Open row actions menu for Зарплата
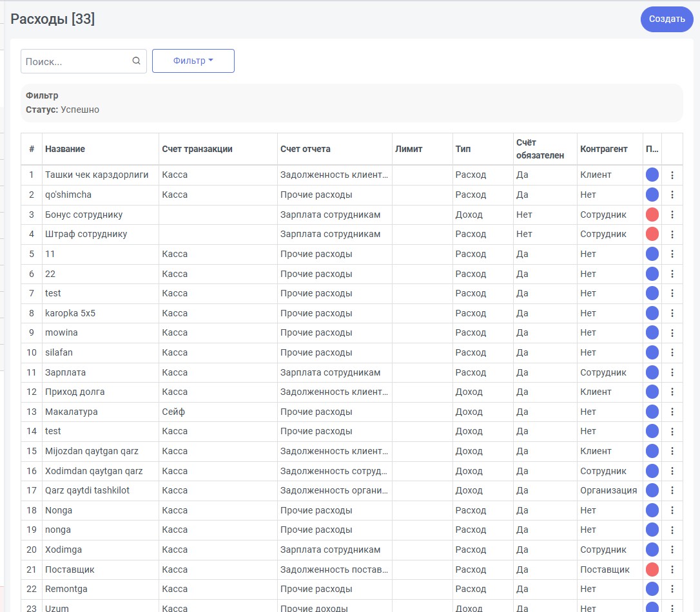700x612 pixels. [x=672, y=372]
